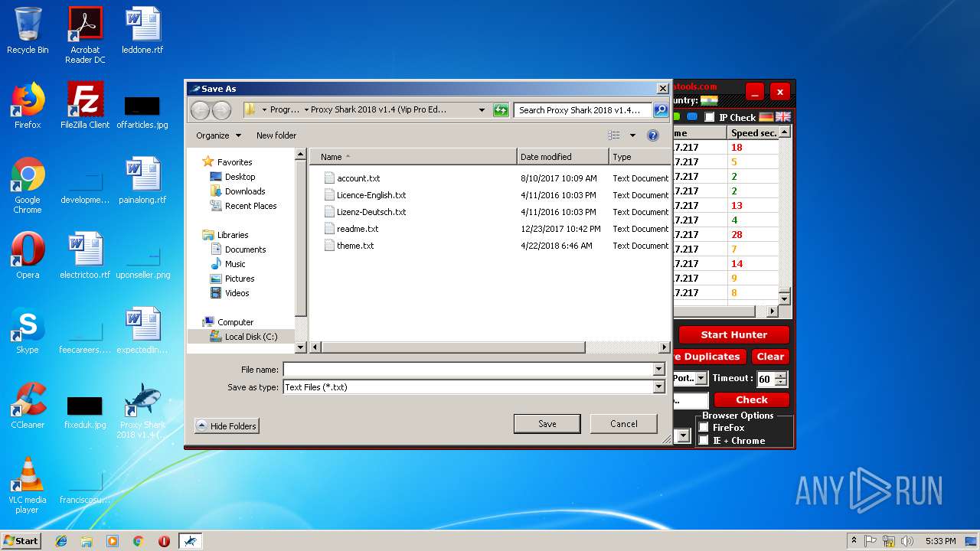Increase the Timeout spinner value
Image resolution: width=980 pixels, height=551 pixels.
click(781, 376)
